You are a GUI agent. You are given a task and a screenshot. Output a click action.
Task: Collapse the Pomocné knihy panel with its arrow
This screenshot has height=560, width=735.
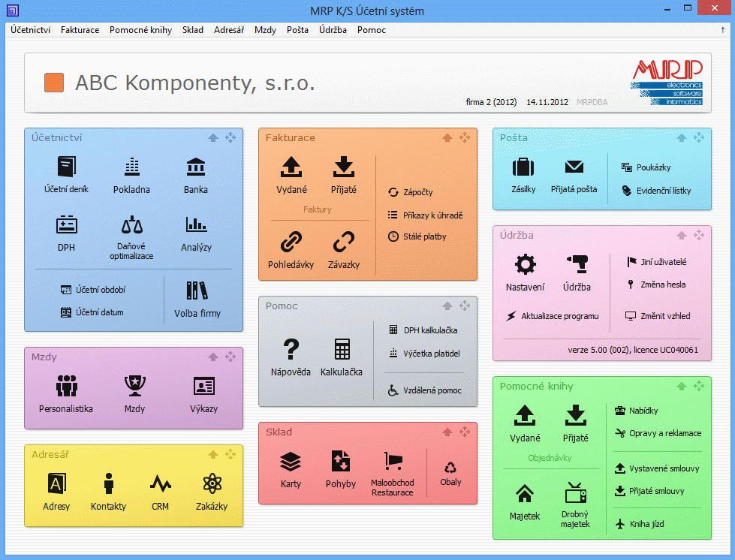(x=682, y=386)
